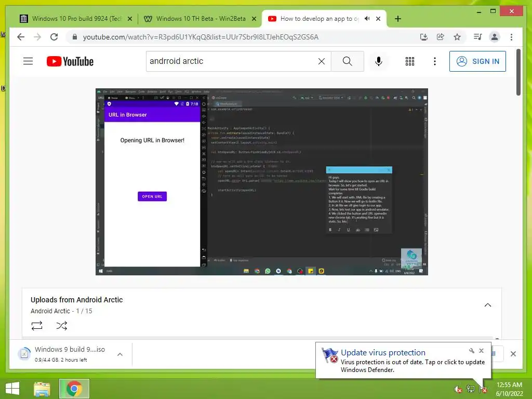Close the YouTube tab
The height and width of the screenshot is (399, 532).
click(x=378, y=19)
